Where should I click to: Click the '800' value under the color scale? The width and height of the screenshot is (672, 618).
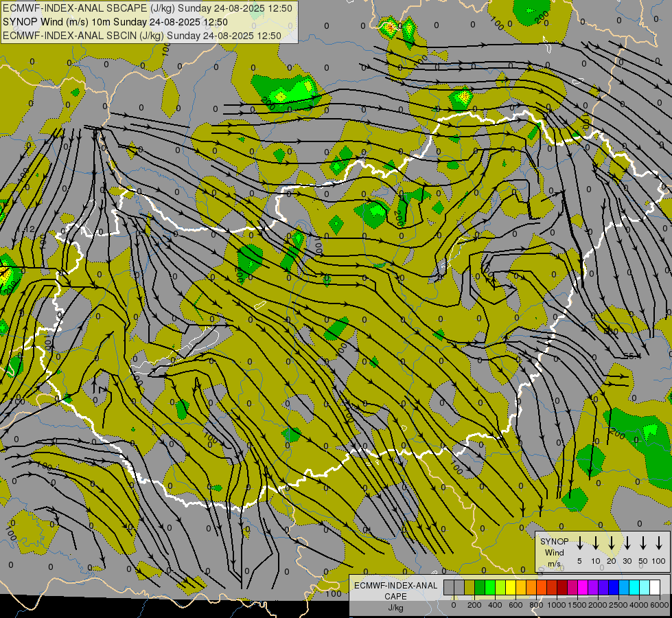(x=536, y=605)
